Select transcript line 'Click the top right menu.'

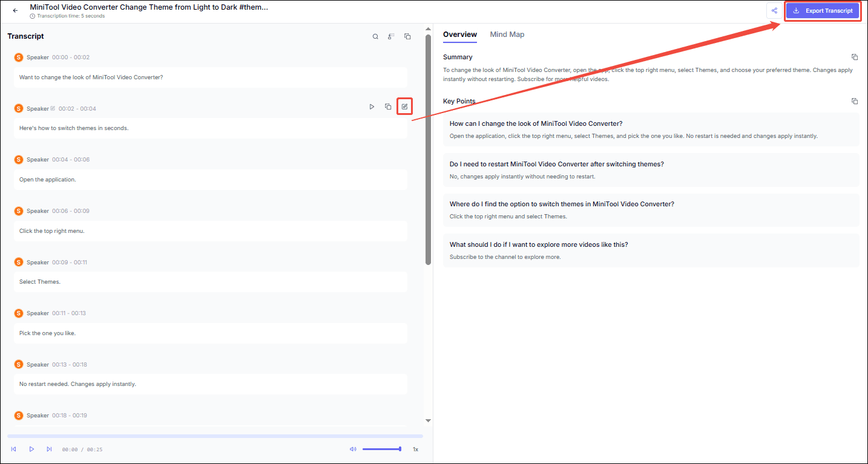pos(210,231)
